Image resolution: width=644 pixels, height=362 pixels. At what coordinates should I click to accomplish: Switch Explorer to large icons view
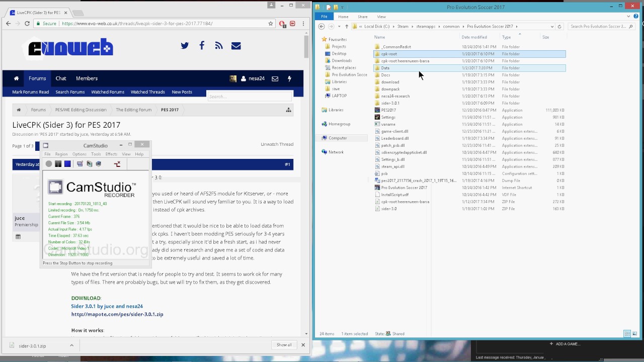tap(635, 334)
